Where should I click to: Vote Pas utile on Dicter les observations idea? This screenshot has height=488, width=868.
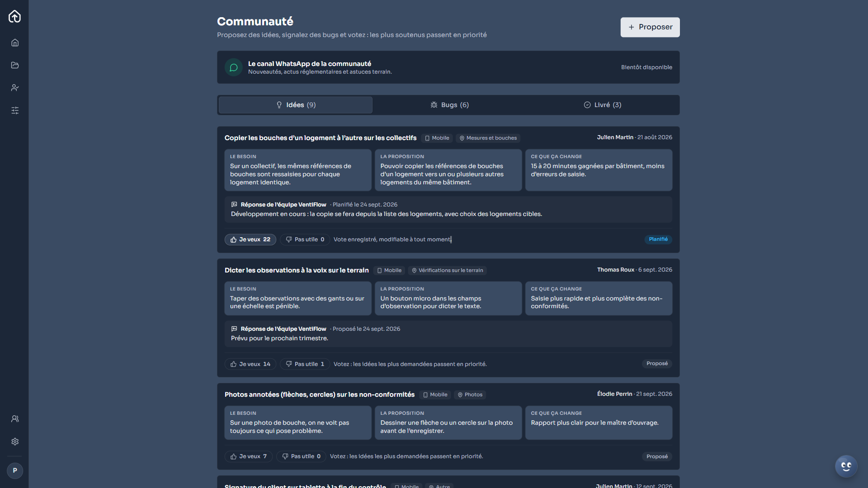305,364
